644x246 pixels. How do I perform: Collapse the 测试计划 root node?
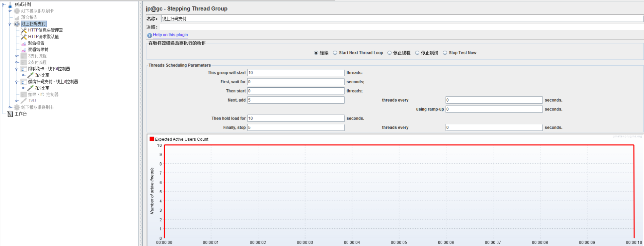click(3, 4)
